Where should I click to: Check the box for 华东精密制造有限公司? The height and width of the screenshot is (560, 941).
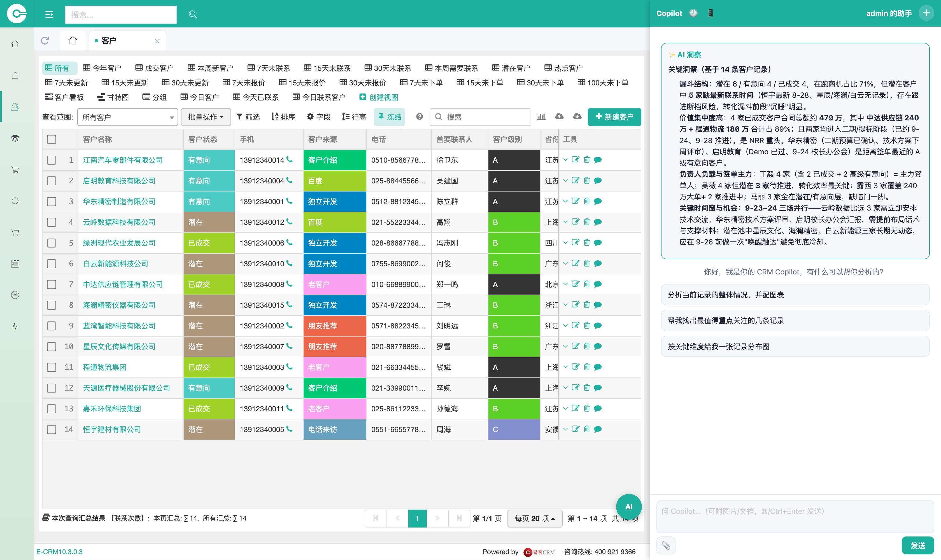[52, 202]
